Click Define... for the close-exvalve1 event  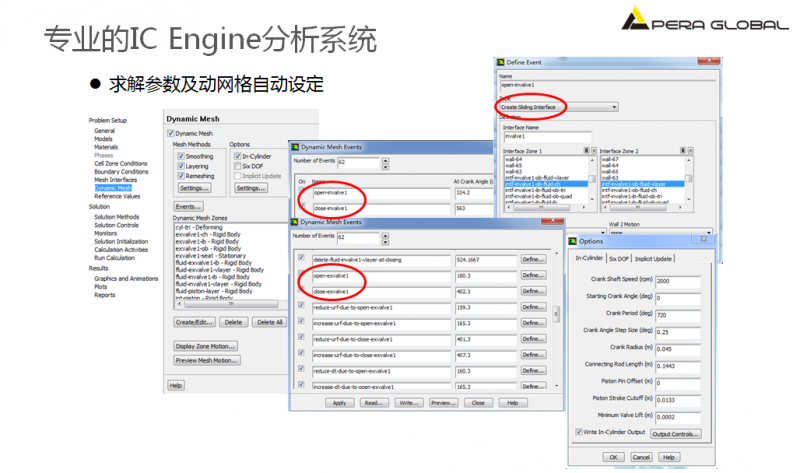[x=533, y=291]
